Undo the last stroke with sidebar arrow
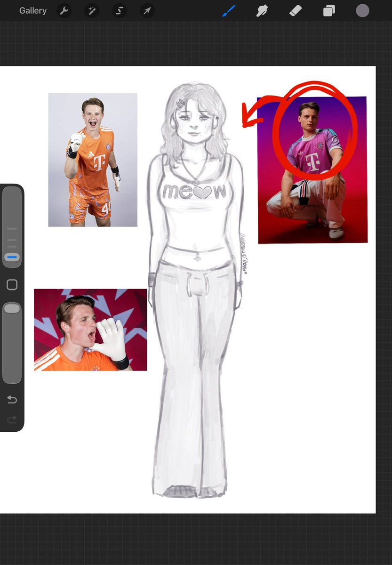 12,400
